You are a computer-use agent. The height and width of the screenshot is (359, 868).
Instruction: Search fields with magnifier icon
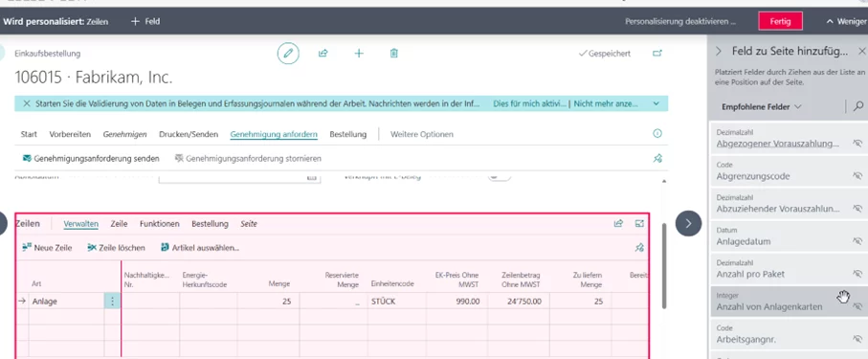[x=858, y=106]
